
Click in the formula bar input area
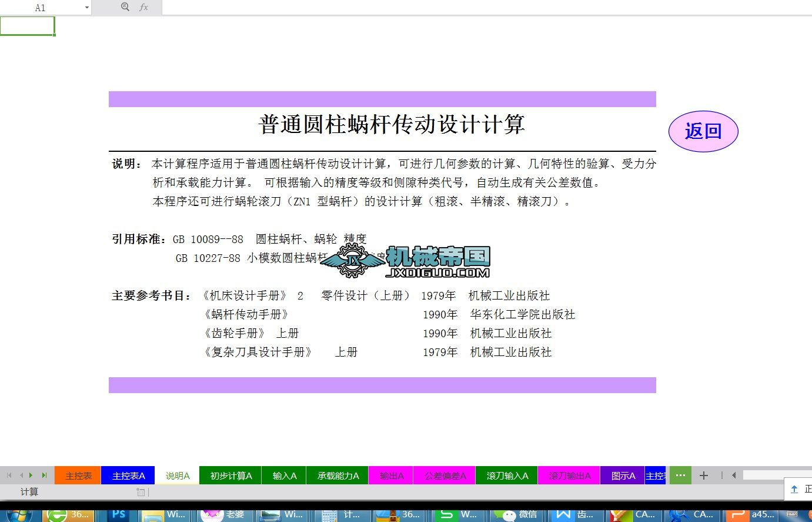pos(486,8)
